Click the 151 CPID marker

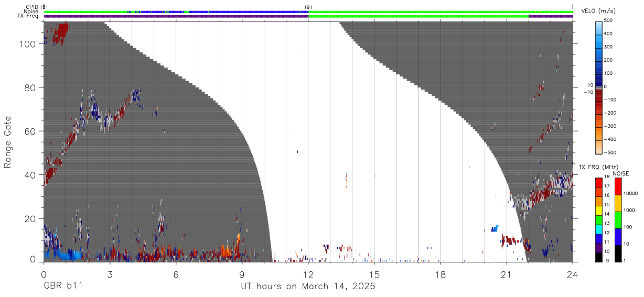click(45, 7)
